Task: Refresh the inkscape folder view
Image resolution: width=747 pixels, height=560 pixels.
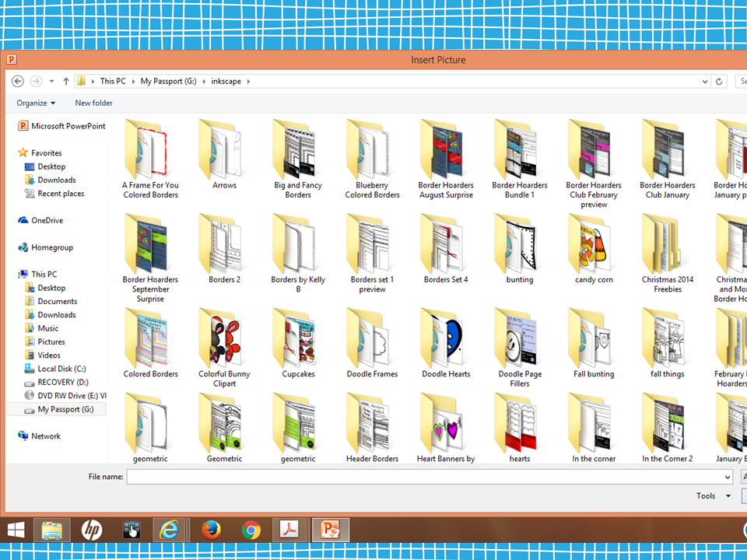Action: point(717,81)
